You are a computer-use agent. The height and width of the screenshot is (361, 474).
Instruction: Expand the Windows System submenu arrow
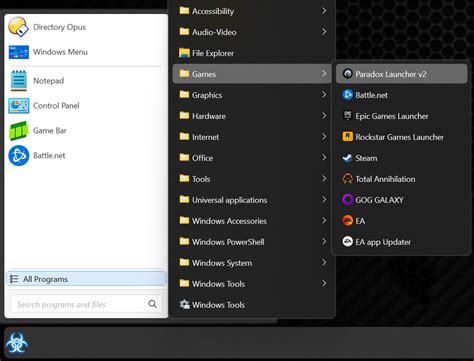(x=324, y=263)
